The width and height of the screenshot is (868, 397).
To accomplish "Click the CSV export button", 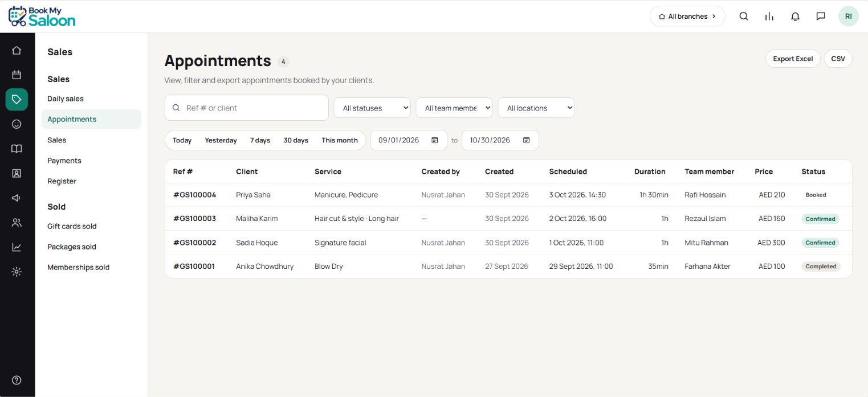I will pyautogui.click(x=838, y=59).
